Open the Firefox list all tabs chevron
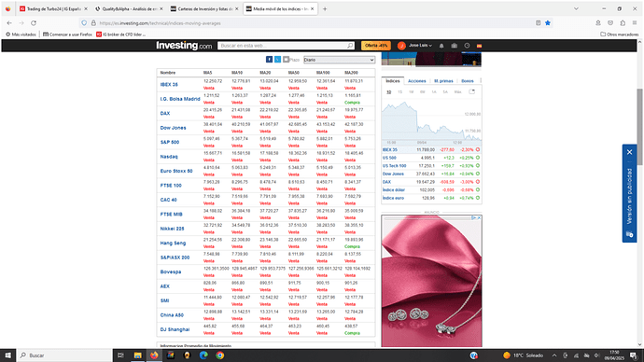The image size is (644, 362). 576,8
